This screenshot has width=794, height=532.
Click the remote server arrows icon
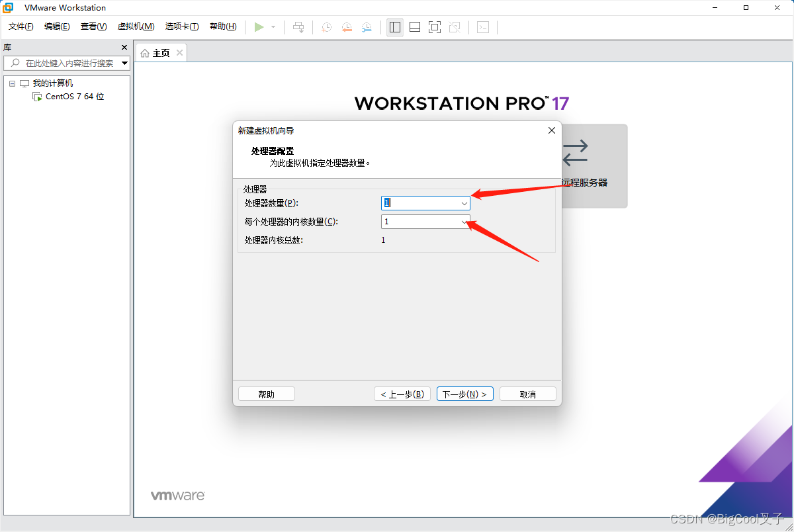click(x=575, y=152)
